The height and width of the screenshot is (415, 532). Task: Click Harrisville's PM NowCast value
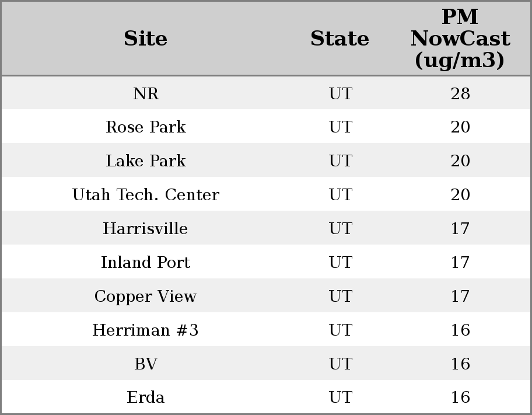[x=460, y=229]
